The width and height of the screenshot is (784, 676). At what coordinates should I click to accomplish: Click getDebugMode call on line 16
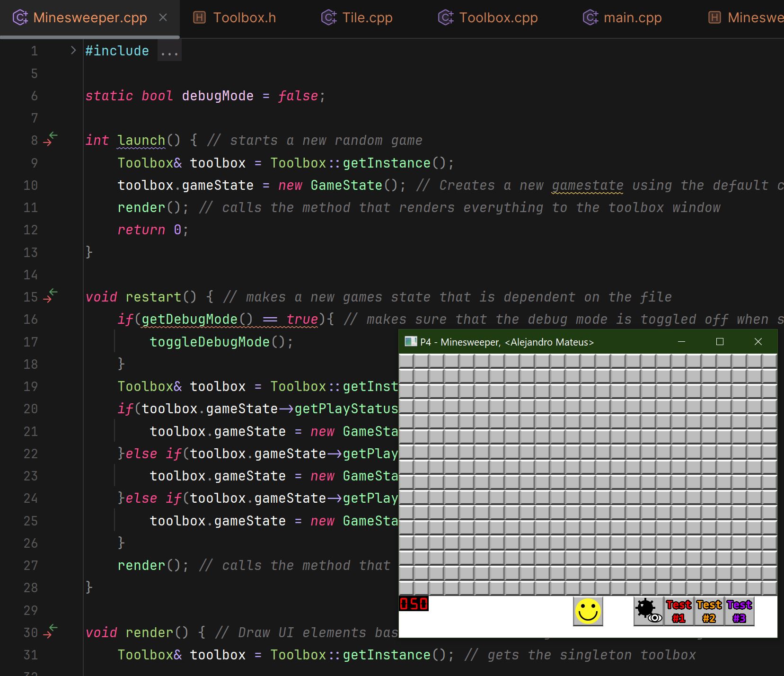189,319
